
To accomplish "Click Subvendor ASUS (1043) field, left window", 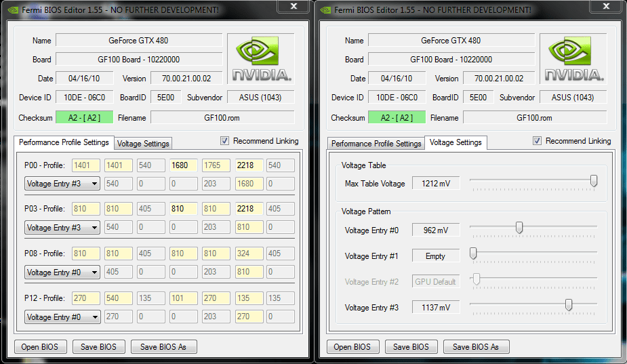I will click(261, 97).
